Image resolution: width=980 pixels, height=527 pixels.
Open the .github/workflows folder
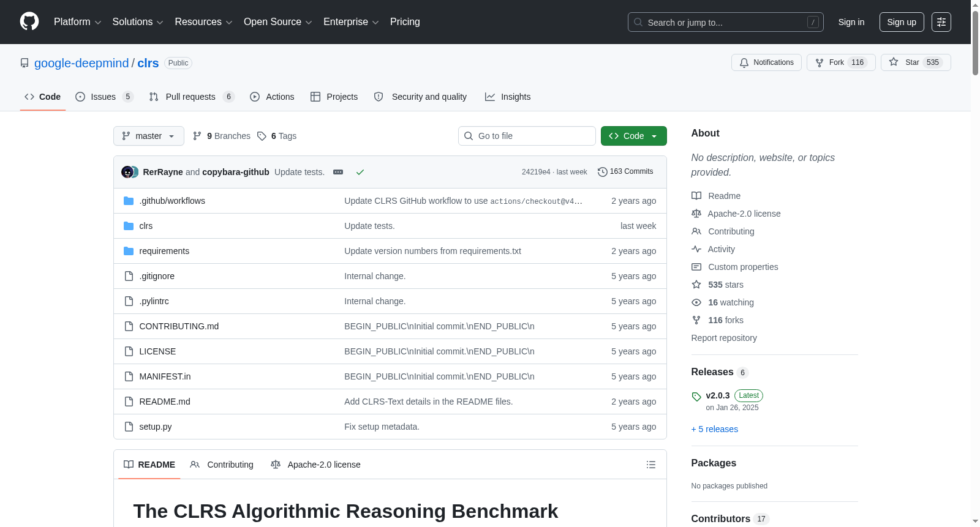pyautogui.click(x=172, y=201)
